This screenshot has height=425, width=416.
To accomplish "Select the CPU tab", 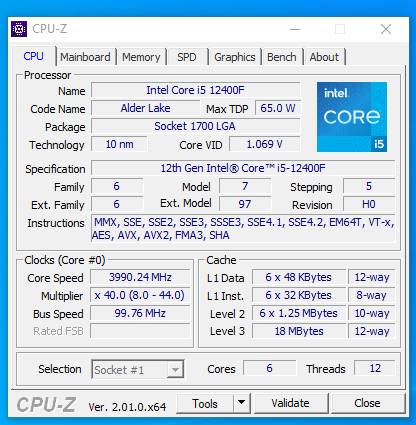I will point(33,56).
